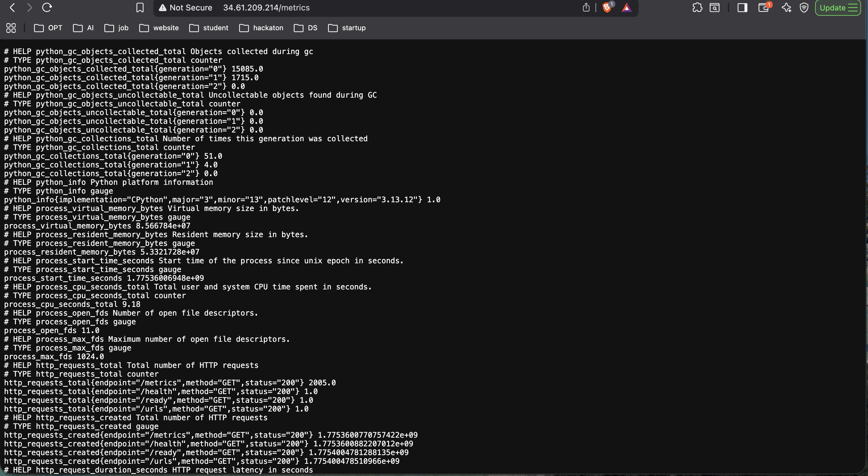Open the tab groups grid icon

(x=11, y=28)
